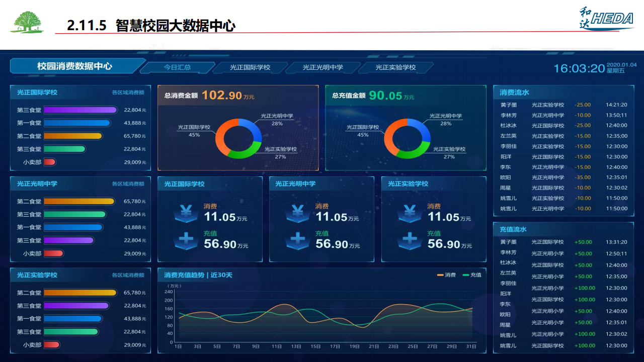Click the 11日 label on the trend chart axis
This screenshot has height=362, width=644.
(277, 346)
